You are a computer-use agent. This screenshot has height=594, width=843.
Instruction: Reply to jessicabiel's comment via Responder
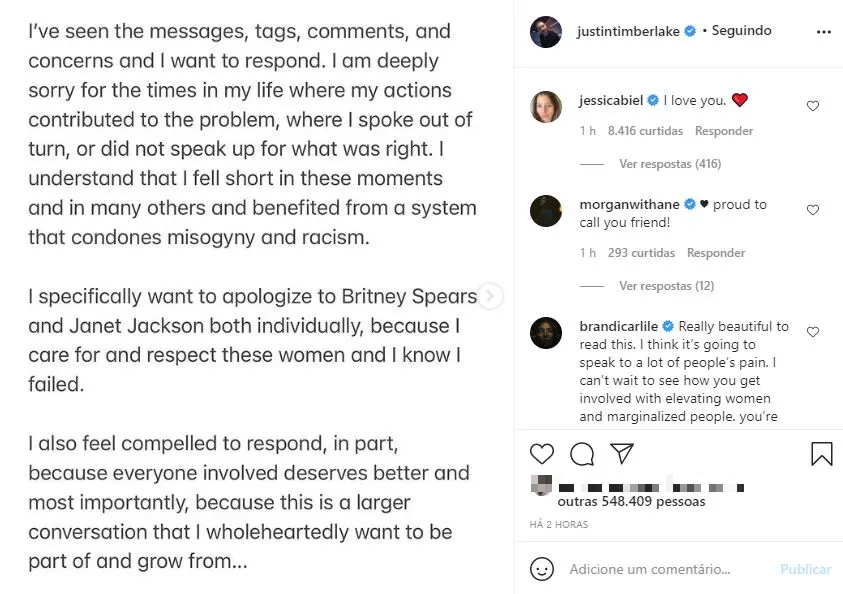point(724,131)
